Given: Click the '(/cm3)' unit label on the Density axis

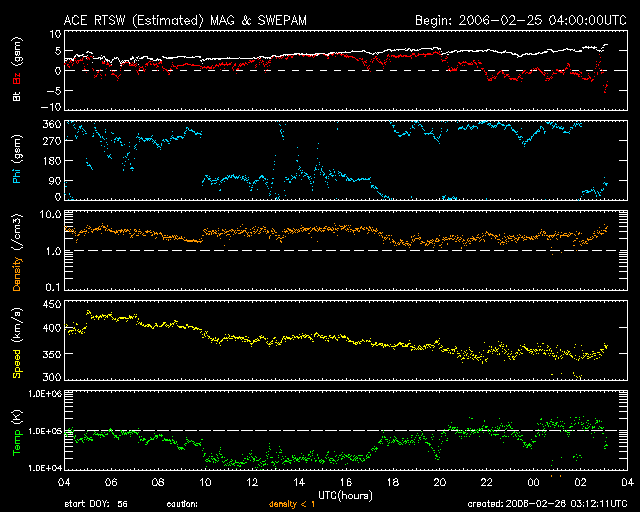Looking at the screenshot, I should 17,232.
